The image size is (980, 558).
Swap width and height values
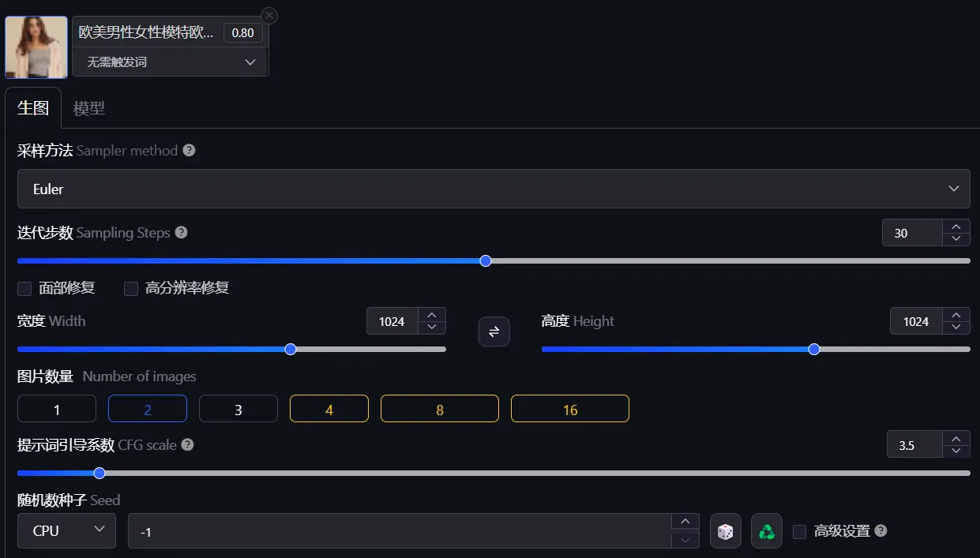click(x=494, y=331)
